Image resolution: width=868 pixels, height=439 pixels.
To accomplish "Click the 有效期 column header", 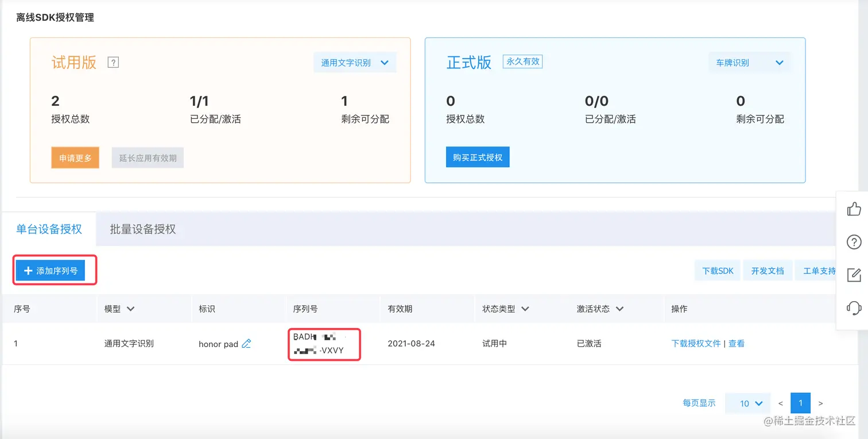I will point(400,309).
